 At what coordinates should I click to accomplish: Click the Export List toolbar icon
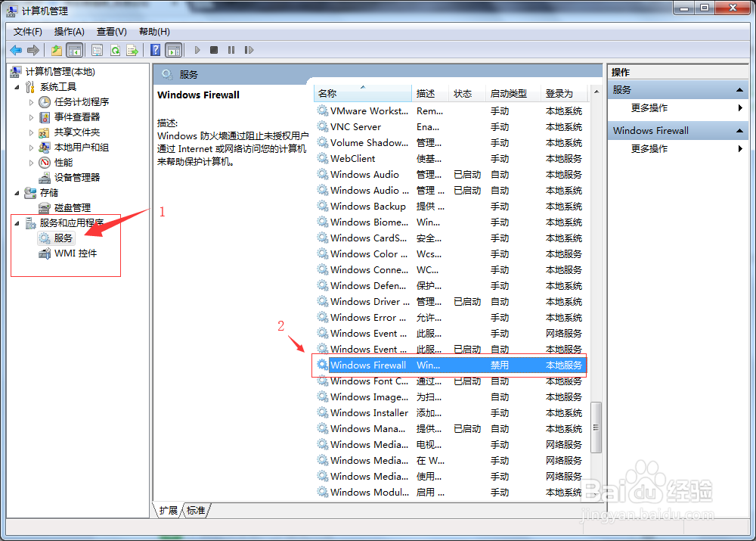[132, 50]
